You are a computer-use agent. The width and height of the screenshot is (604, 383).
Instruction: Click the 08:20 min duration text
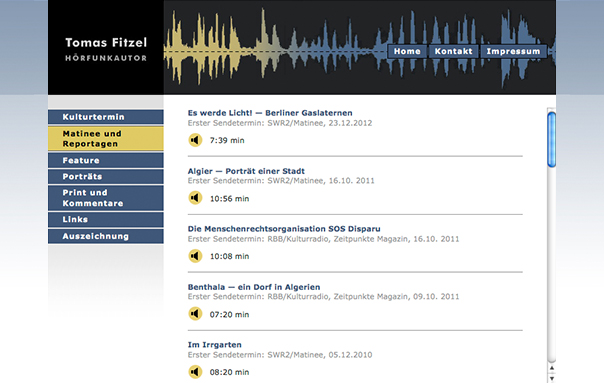(229, 372)
